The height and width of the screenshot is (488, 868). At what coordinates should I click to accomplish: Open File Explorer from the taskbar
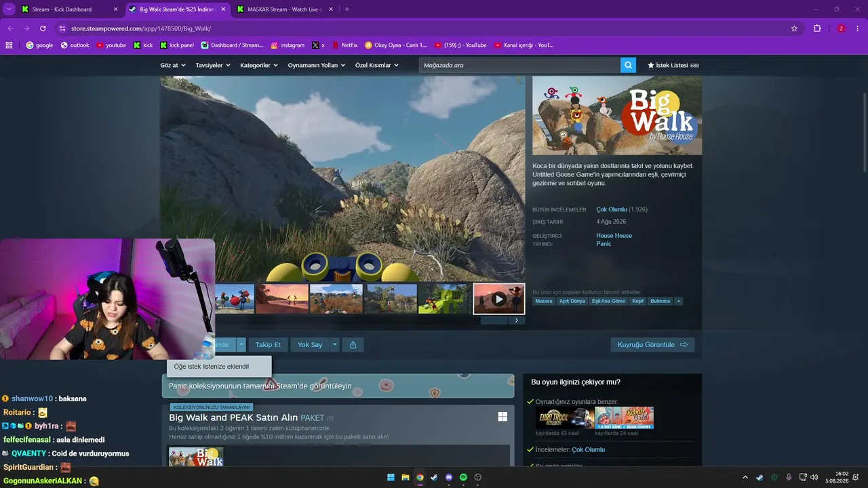pos(406,478)
